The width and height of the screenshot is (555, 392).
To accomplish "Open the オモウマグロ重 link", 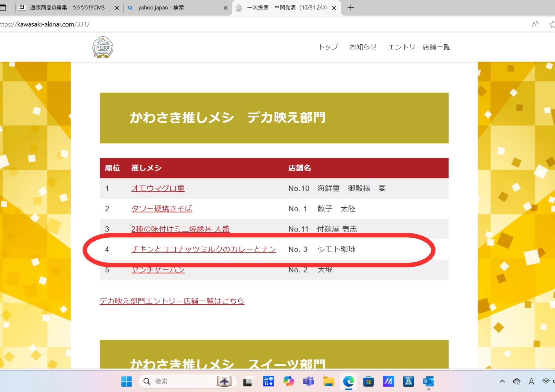I will coord(158,188).
